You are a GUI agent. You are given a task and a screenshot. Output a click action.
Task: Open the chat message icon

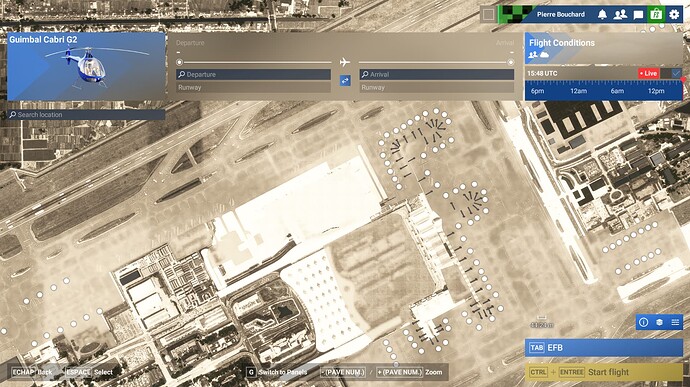[x=638, y=15]
